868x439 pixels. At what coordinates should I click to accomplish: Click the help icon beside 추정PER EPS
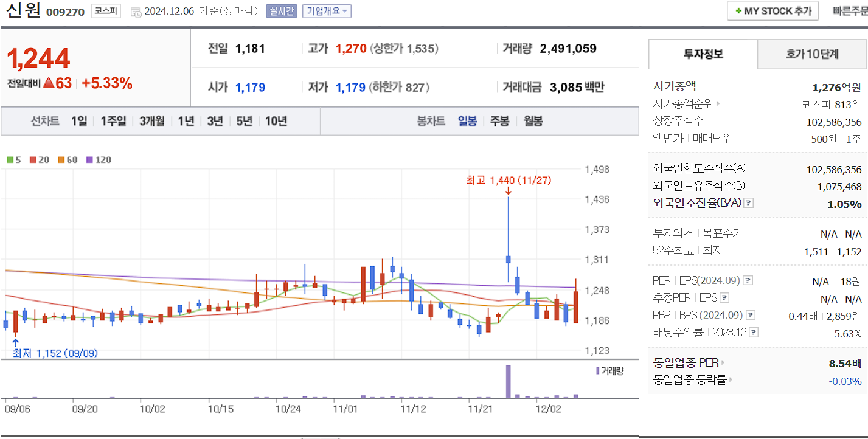click(724, 298)
